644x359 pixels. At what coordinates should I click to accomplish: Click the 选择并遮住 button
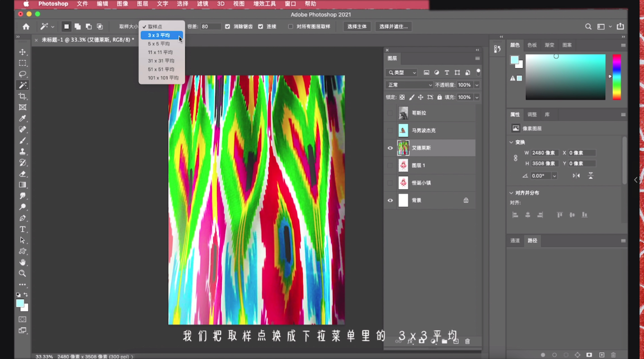pyautogui.click(x=393, y=27)
